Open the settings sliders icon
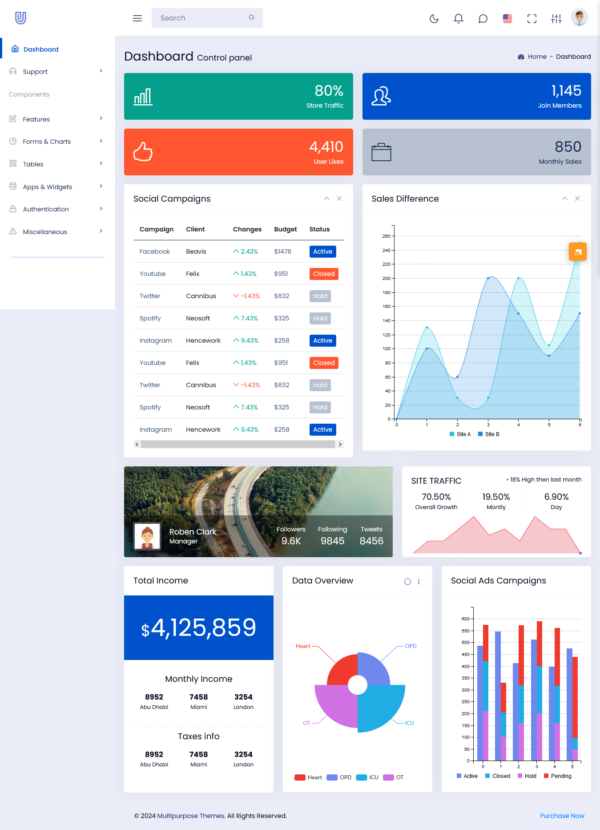Screen dimensions: 600x830 (556, 19)
